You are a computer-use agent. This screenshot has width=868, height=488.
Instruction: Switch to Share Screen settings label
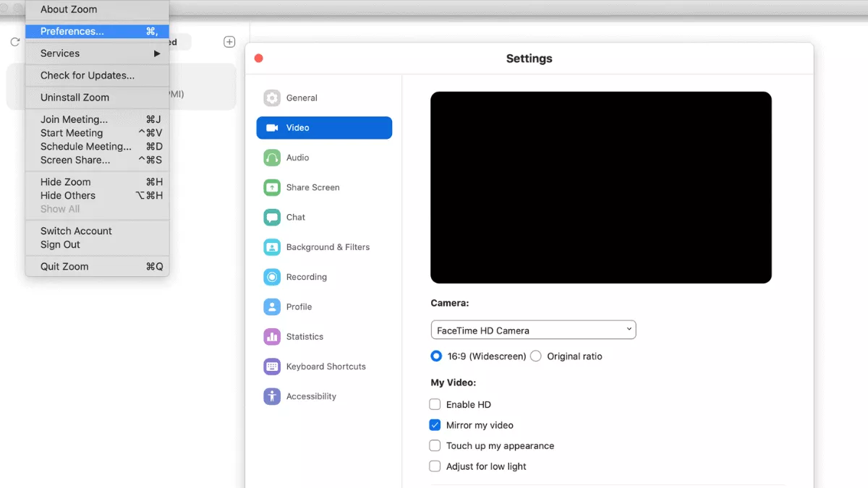tap(312, 187)
